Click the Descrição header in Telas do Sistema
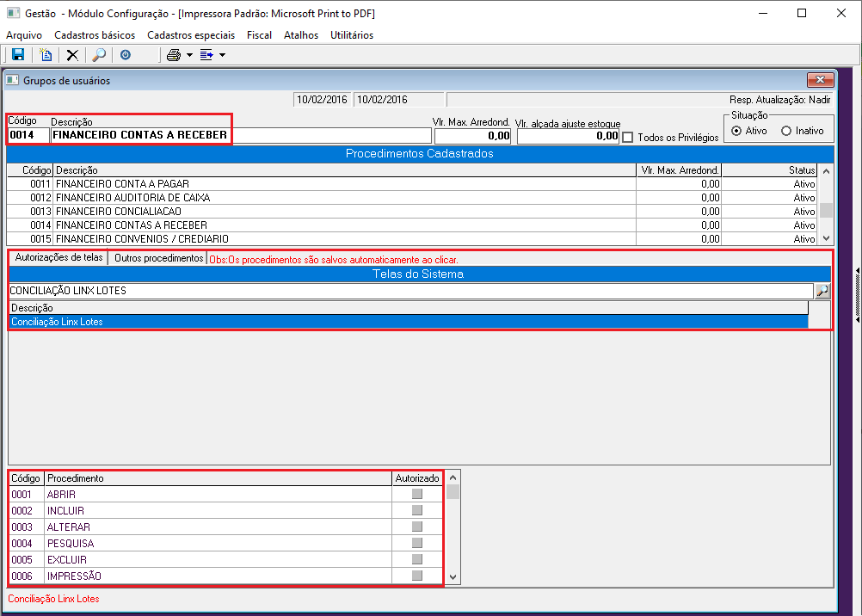Viewport: 862px width, 616px height. (x=409, y=308)
